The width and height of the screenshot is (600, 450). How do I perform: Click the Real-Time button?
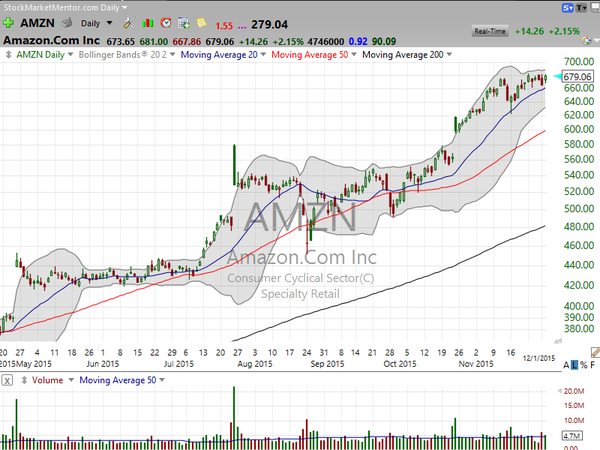(x=490, y=31)
